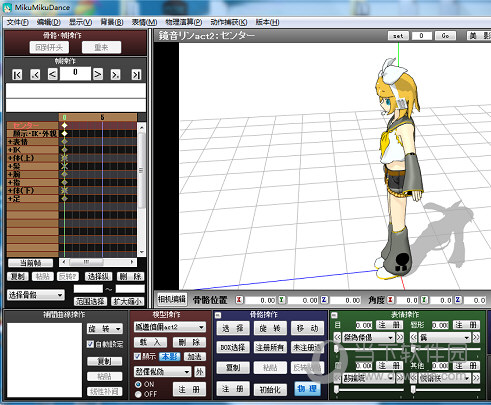491x405 pixels.
Task: Click 旋转 button in the bone operation panel
Action: pyautogui.click(x=270, y=328)
